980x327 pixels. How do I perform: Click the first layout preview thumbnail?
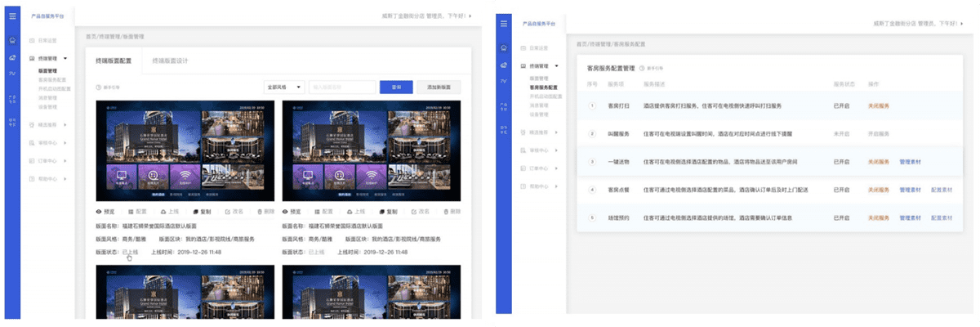[x=185, y=150]
